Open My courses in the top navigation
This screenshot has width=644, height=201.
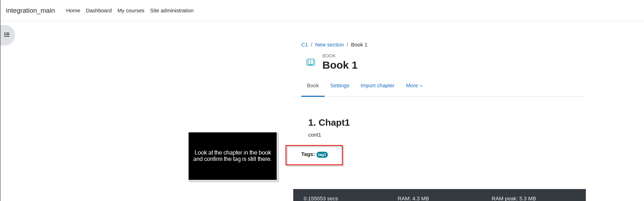(x=131, y=11)
